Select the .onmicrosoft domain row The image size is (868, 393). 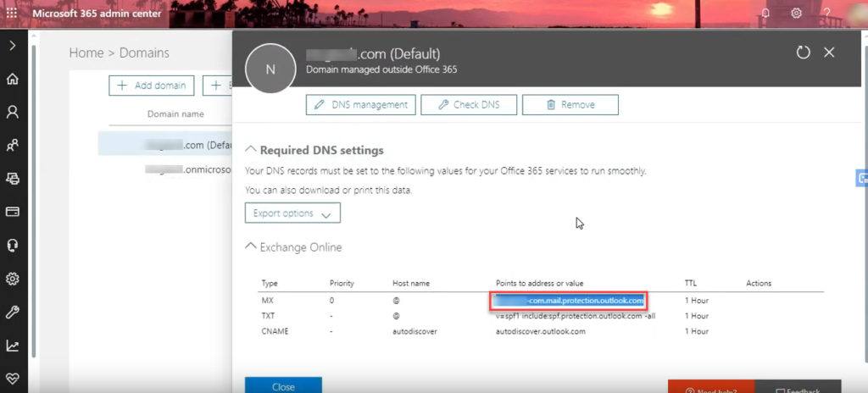coord(165,169)
